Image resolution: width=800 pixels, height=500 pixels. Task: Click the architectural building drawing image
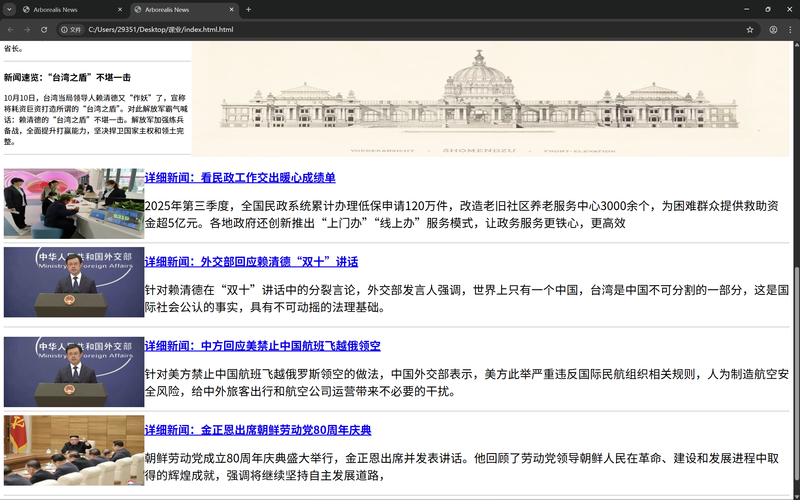click(x=490, y=98)
